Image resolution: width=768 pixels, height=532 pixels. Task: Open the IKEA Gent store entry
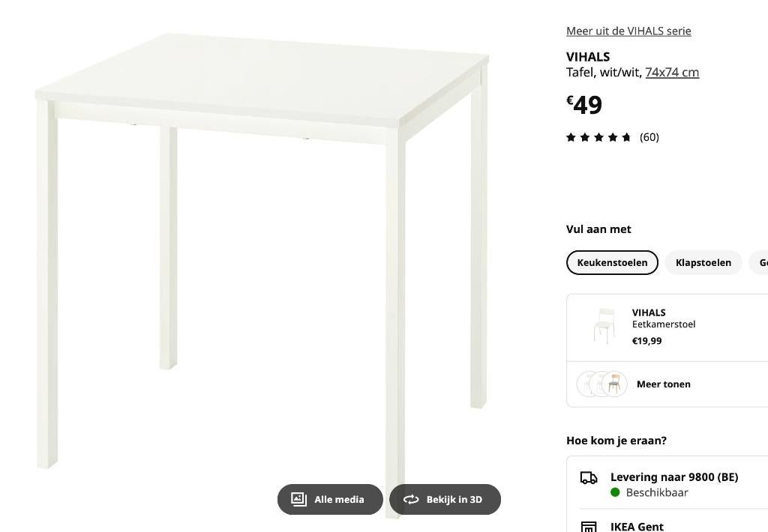click(637, 527)
